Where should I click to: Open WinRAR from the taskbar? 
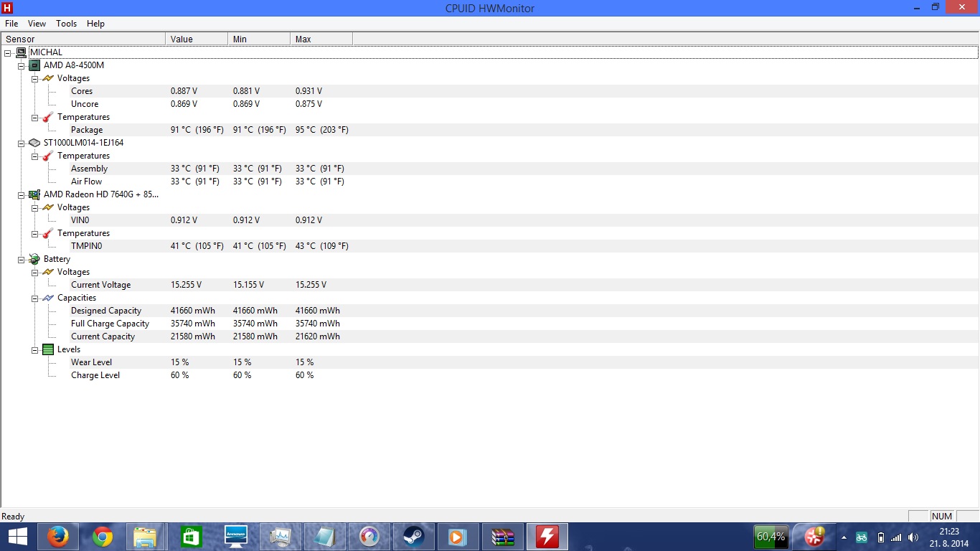502,537
